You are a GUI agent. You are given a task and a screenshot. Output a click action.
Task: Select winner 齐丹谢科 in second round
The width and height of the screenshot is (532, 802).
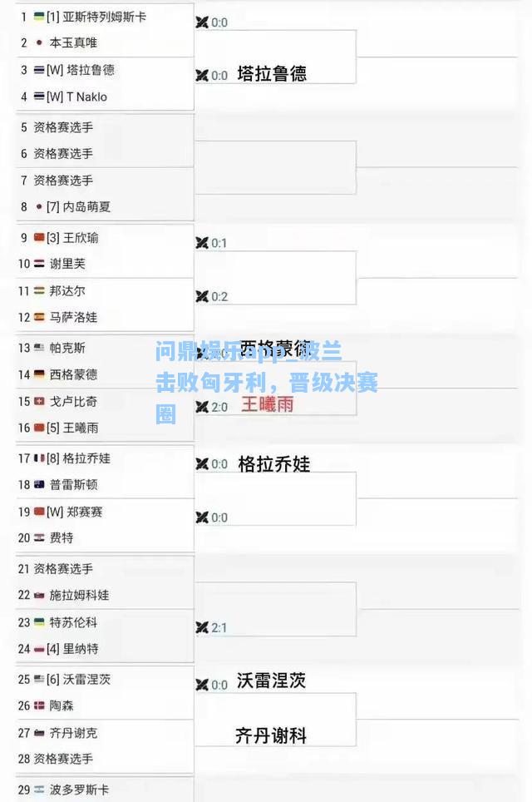[271, 735]
